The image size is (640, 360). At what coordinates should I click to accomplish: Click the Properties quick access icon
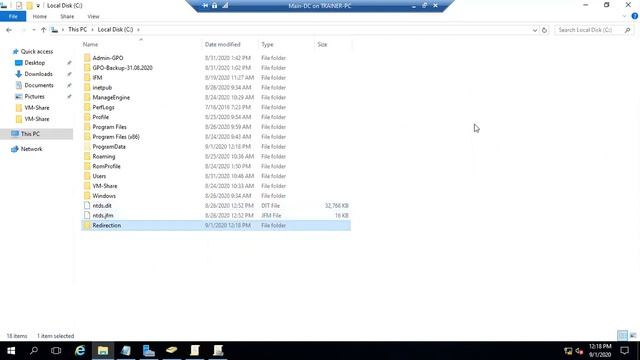pyautogui.click(x=19, y=6)
